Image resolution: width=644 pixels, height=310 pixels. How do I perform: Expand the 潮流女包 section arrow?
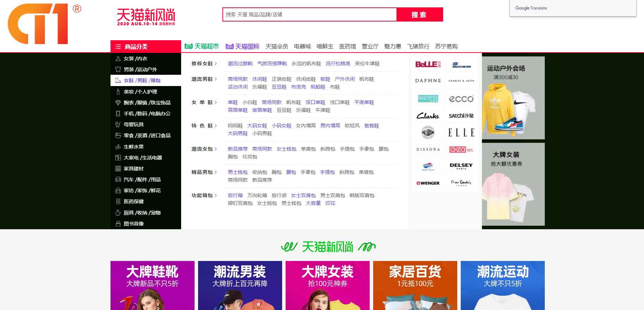click(x=216, y=149)
